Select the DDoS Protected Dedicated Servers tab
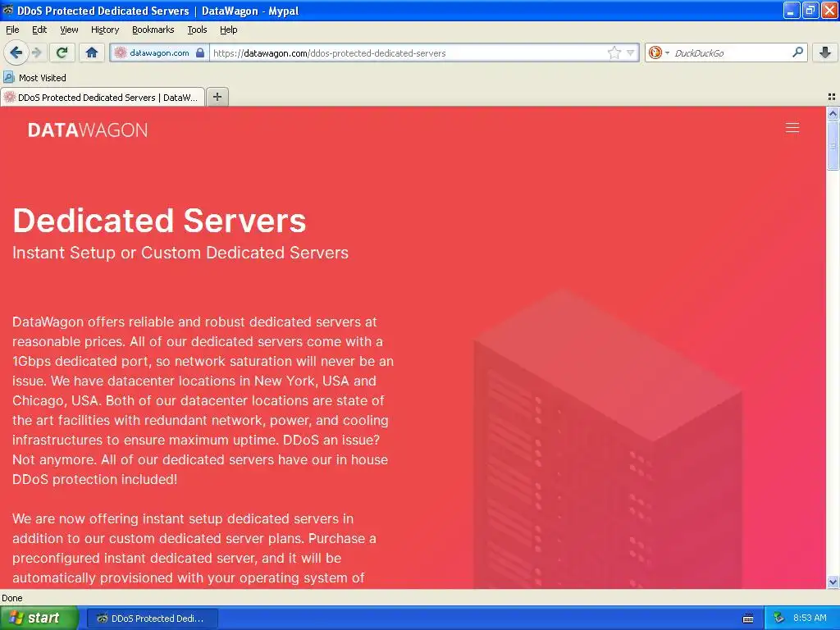 pyautogui.click(x=103, y=97)
